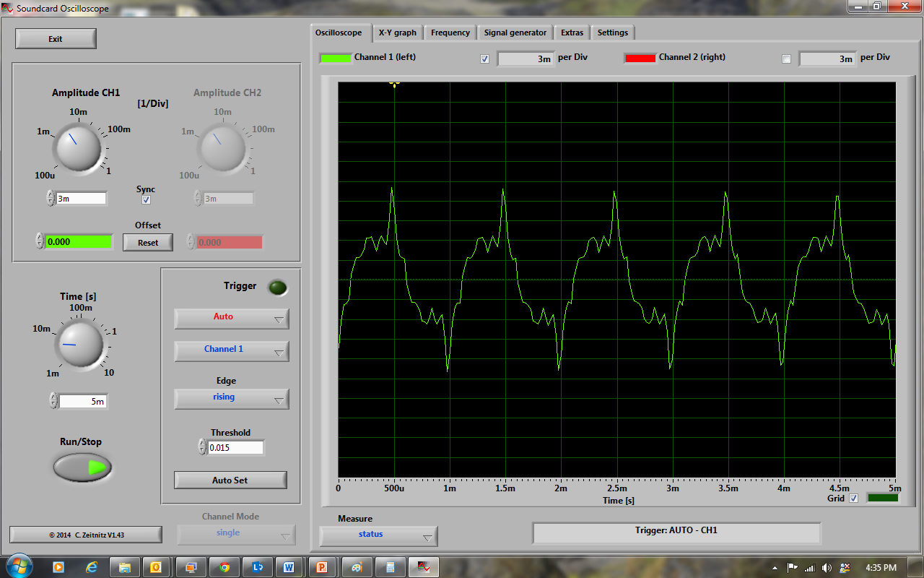Open the Frequency tab
The width and height of the screenshot is (924, 578).
point(450,33)
